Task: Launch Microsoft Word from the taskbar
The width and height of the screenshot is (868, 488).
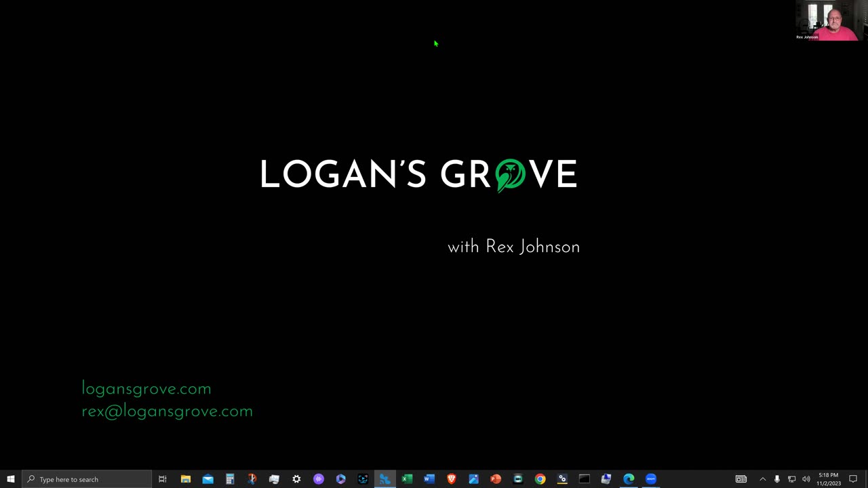Action: (429, 479)
